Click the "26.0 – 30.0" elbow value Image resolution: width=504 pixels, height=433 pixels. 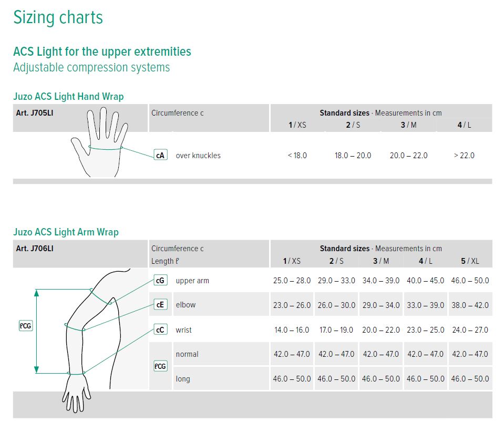click(336, 305)
